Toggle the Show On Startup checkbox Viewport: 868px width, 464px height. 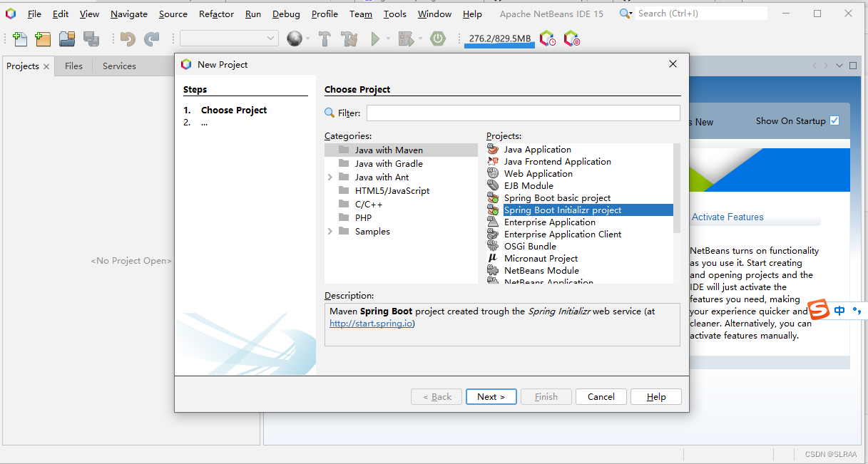click(x=834, y=120)
